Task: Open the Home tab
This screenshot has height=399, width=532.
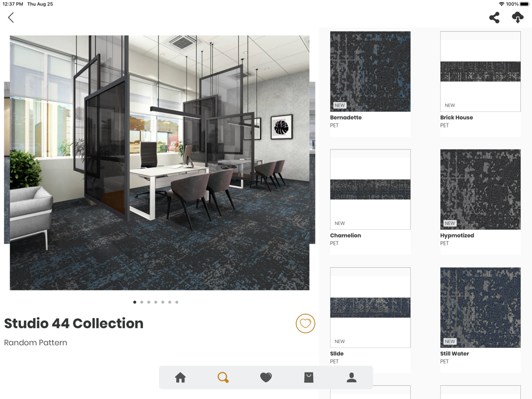Action: pyautogui.click(x=180, y=377)
